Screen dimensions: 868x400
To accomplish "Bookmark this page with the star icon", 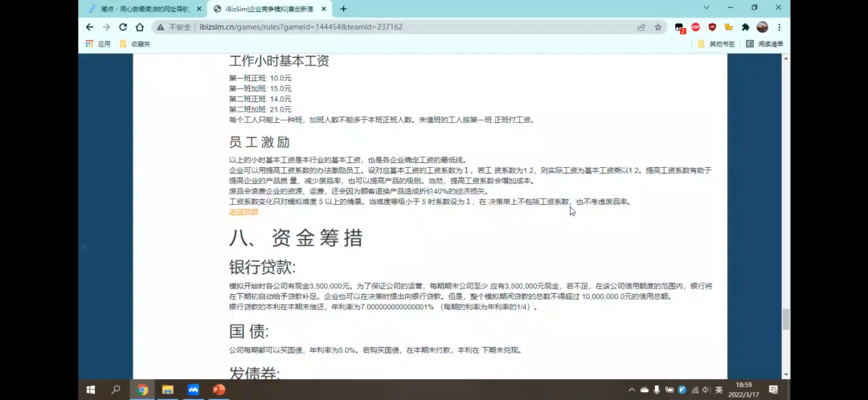I will (x=657, y=27).
